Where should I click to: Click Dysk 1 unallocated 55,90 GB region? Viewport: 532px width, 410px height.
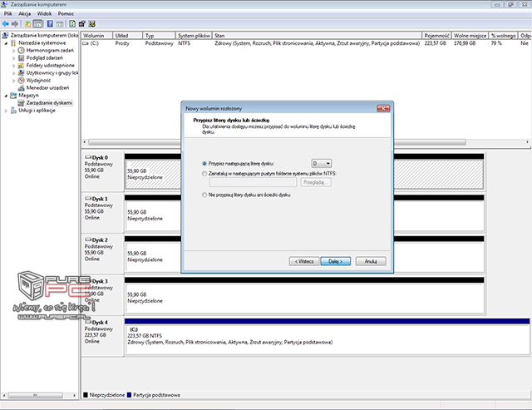304,216
